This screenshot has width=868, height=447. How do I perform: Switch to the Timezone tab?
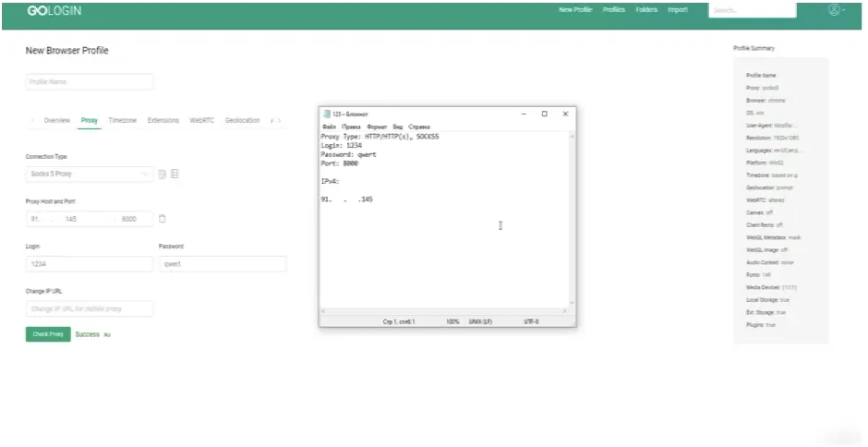(122, 120)
